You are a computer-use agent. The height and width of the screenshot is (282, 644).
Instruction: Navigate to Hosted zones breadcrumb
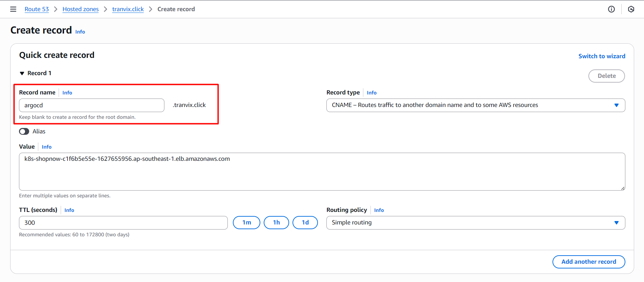(x=80, y=9)
